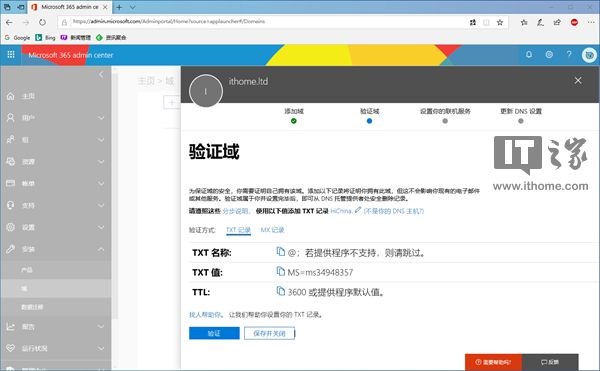The height and width of the screenshot is (371, 600).
Task: Open the browser tab list dropdown arrow
Action: click(132, 7)
